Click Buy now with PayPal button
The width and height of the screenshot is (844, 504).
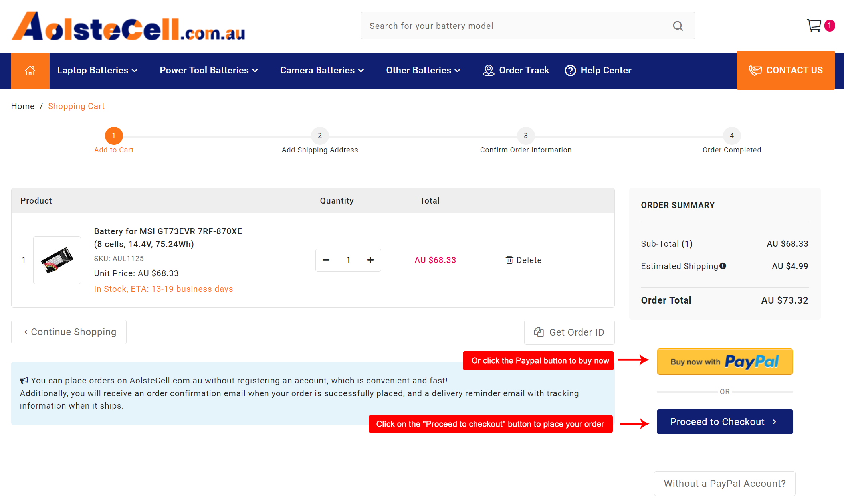tap(725, 362)
